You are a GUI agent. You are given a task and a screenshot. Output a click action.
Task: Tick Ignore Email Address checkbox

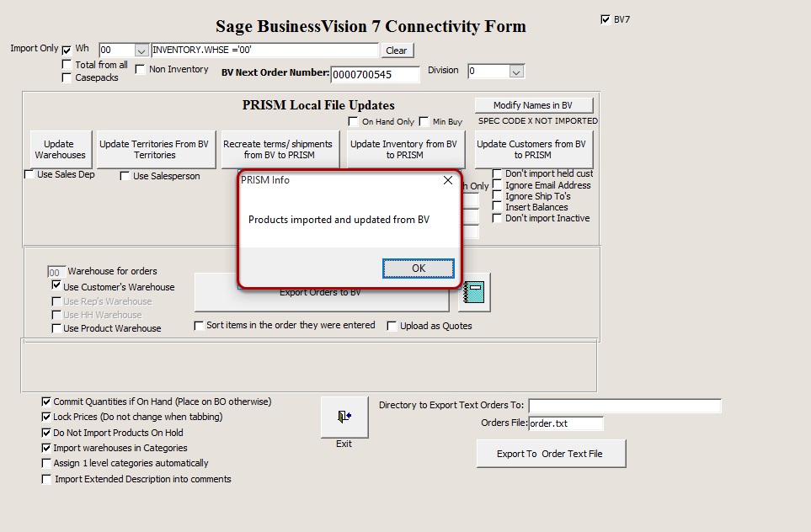pyautogui.click(x=497, y=184)
